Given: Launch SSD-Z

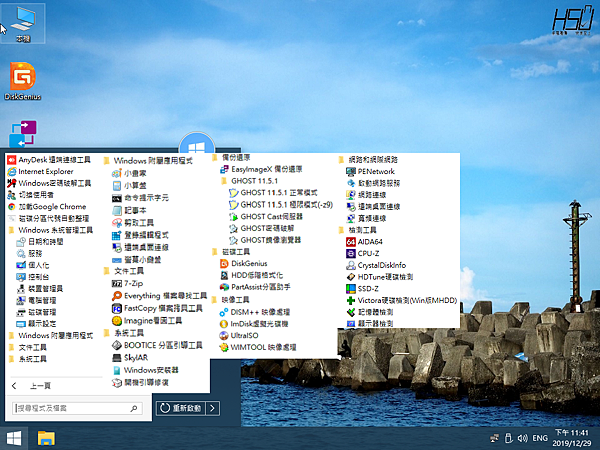Looking at the screenshot, I should click(362, 289).
